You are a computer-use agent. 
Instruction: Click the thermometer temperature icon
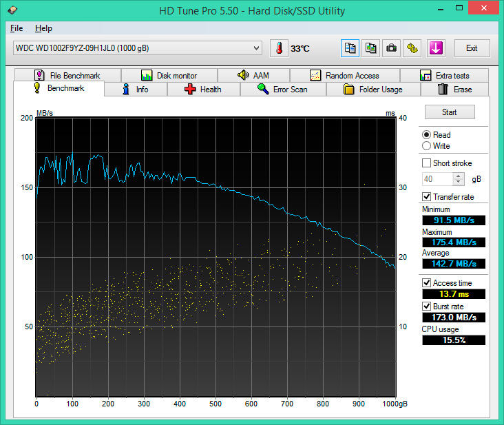click(279, 48)
